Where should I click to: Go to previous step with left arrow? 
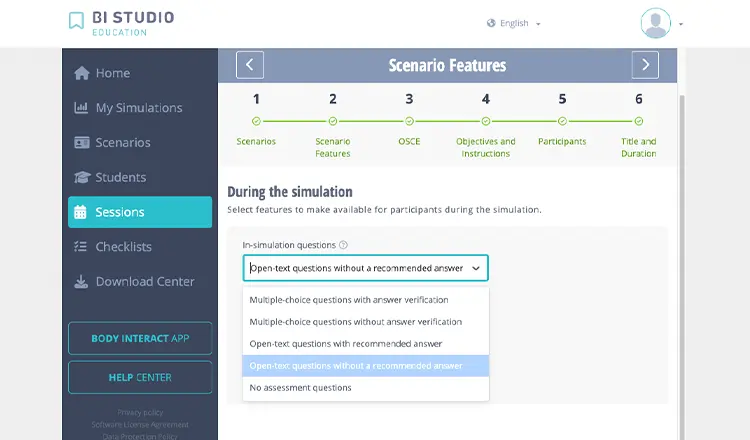[249, 65]
